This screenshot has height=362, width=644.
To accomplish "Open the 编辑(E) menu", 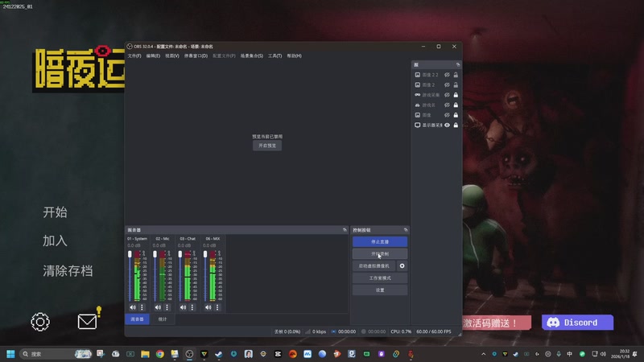I will coord(153,56).
